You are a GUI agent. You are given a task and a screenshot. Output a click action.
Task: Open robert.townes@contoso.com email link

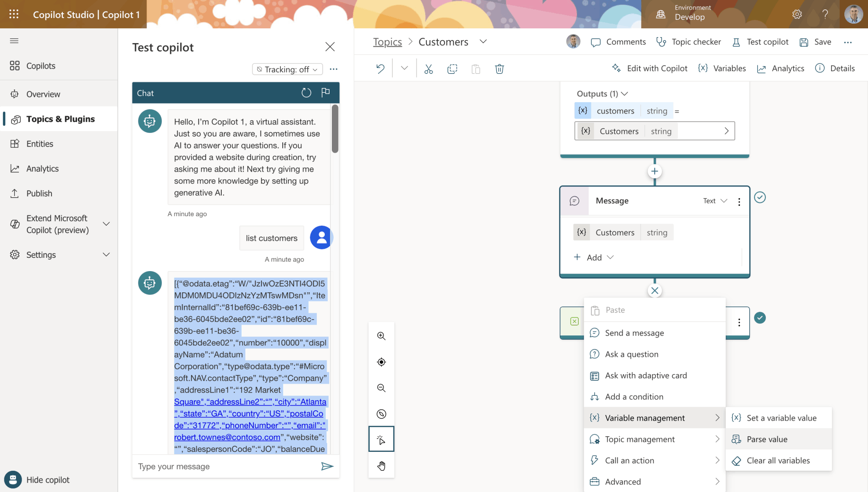click(227, 437)
